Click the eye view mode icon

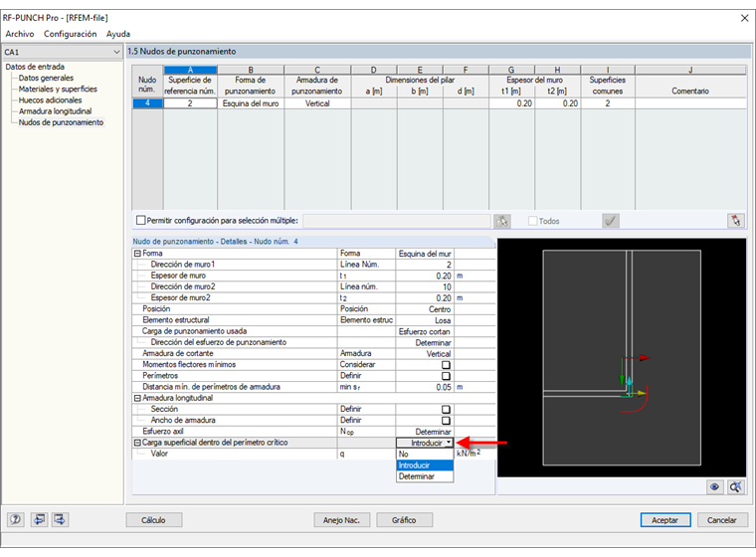[714, 486]
